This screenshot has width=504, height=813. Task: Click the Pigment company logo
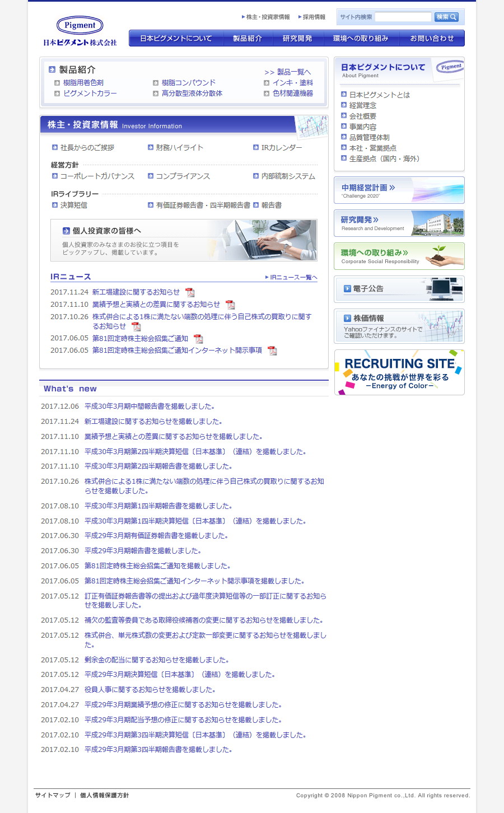[x=80, y=31]
